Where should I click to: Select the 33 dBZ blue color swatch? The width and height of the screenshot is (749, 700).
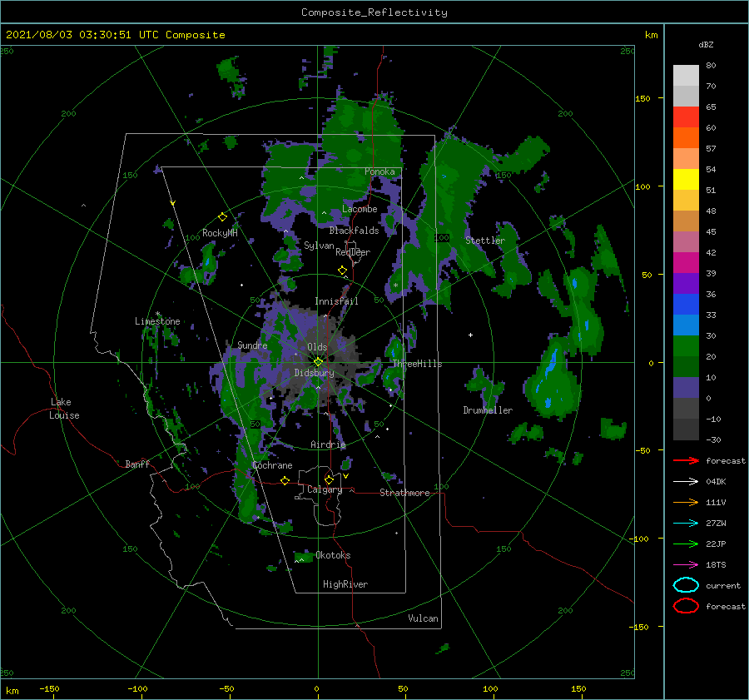click(686, 305)
